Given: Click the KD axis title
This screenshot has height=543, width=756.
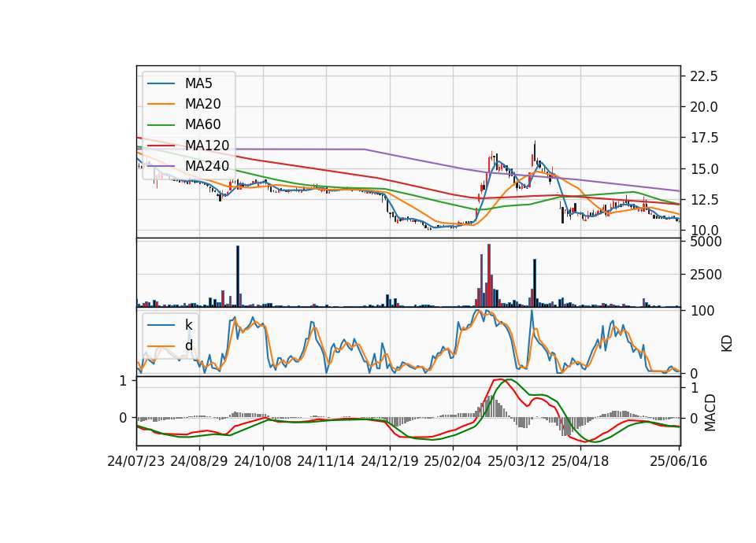Looking at the screenshot, I should [727, 344].
